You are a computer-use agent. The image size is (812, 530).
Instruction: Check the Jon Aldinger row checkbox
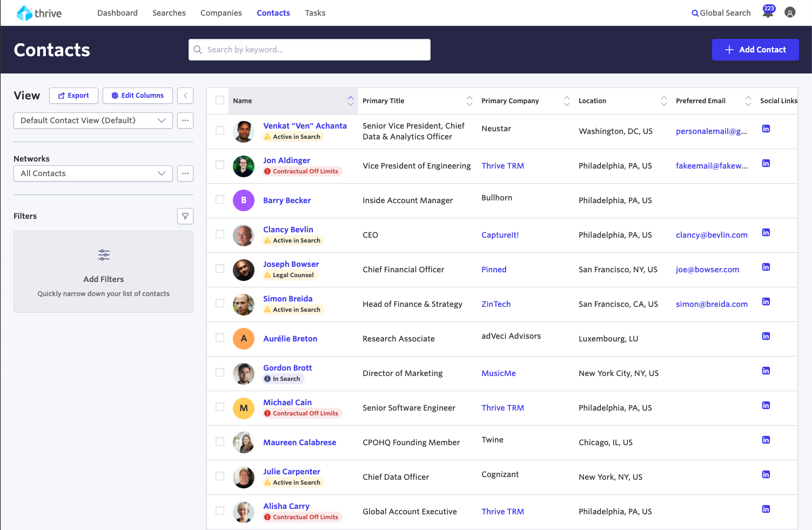(x=220, y=165)
